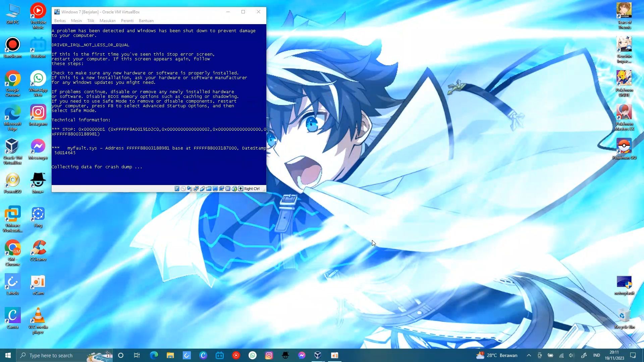Image resolution: width=644 pixels, height=362 pixels.
Task: Click the audio indicator in VirtualBox status bar
Action: coord(190,189)
